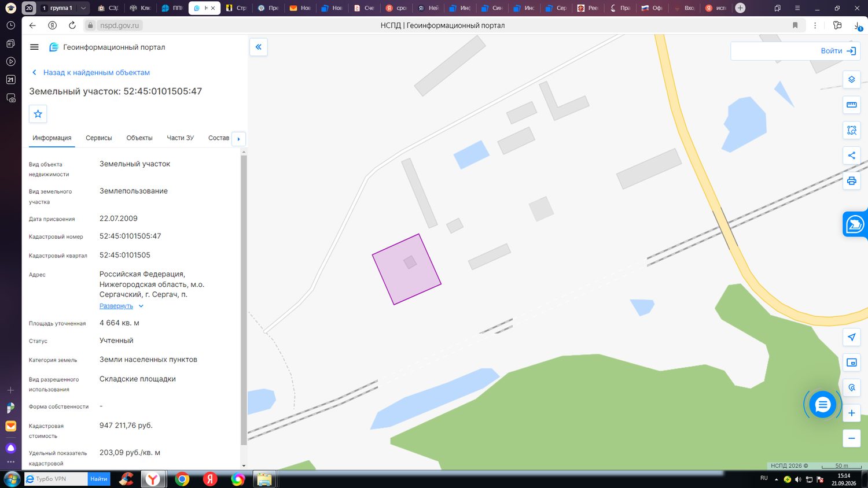Image resolution: width=868 pixels, height=488 pixels.
Task: Open the Windows Start menu
Action: pos(12,479)
